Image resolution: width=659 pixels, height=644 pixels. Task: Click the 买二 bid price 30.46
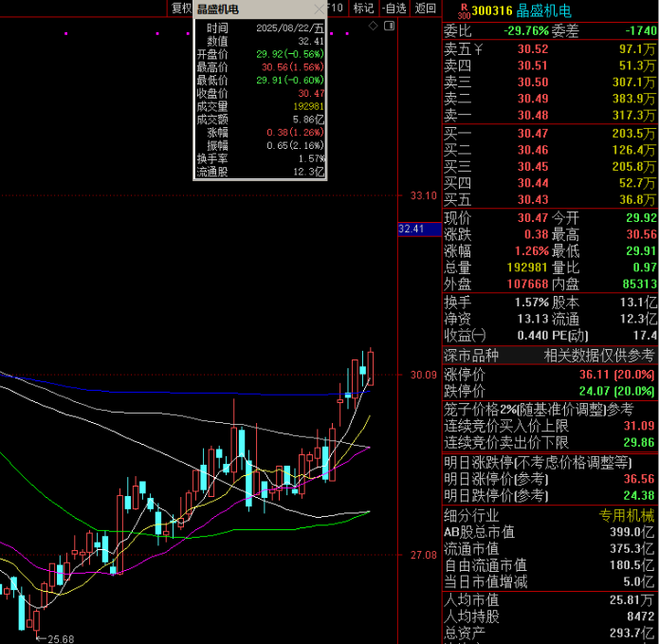coord(533,150)
